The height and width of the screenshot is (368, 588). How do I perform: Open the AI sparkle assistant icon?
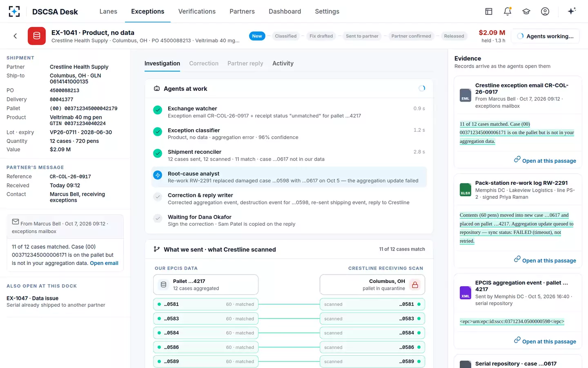(572, 11)
